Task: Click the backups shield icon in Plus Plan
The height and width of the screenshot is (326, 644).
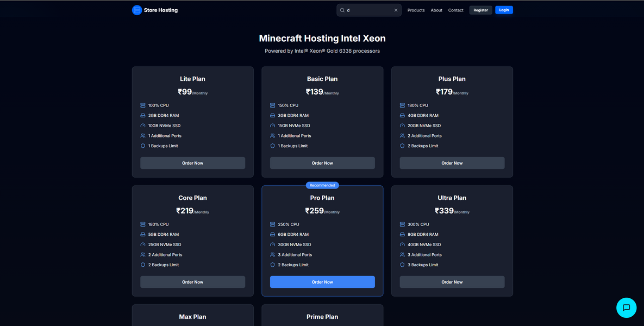Action: [403, 146]
